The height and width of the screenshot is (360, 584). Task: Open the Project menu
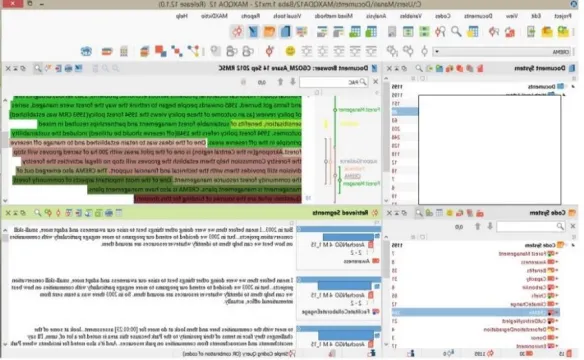[x=562, y=16]
